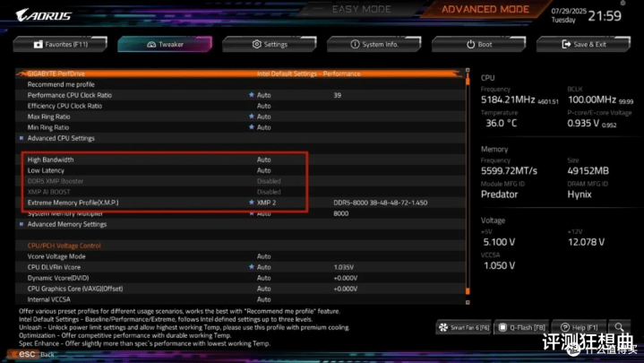The width and height of the screenshot is (644, 363).
Task: Open Smart Fan 6 (F6)
Action: [x=463, y=327]
